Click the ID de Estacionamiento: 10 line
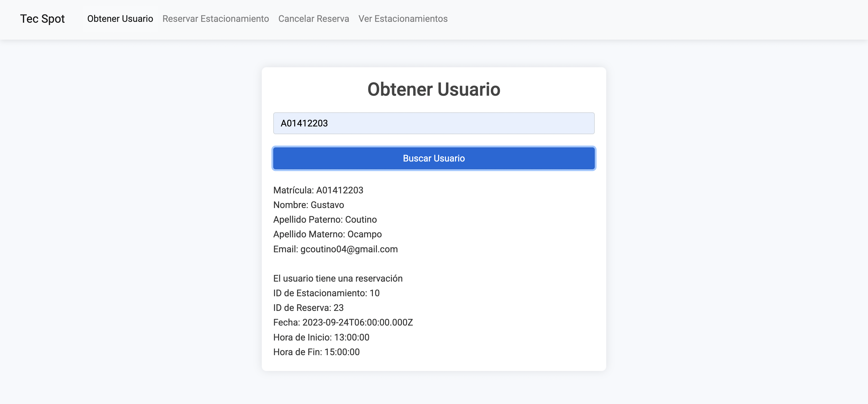The image size is (868, 404). 326,293
